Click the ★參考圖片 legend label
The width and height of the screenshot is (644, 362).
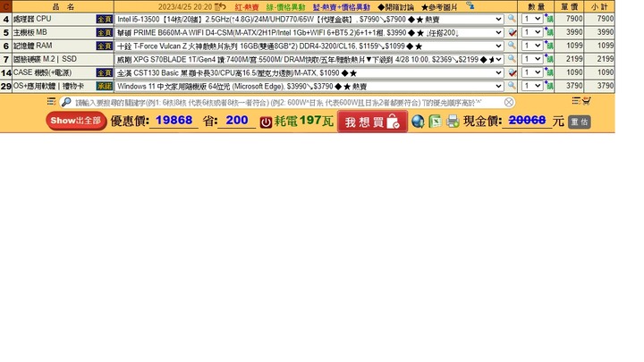tap(439, 7)
